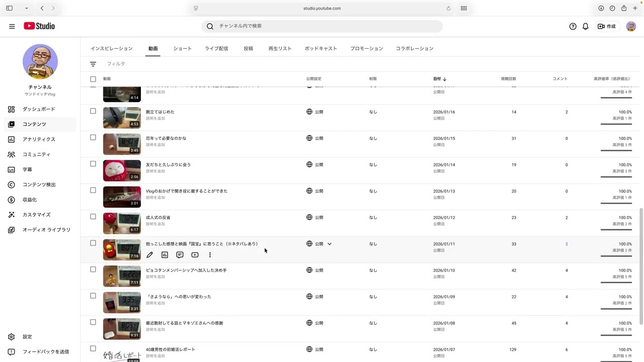
Task: Focus the フィルタ filter input
Action: 116,64
